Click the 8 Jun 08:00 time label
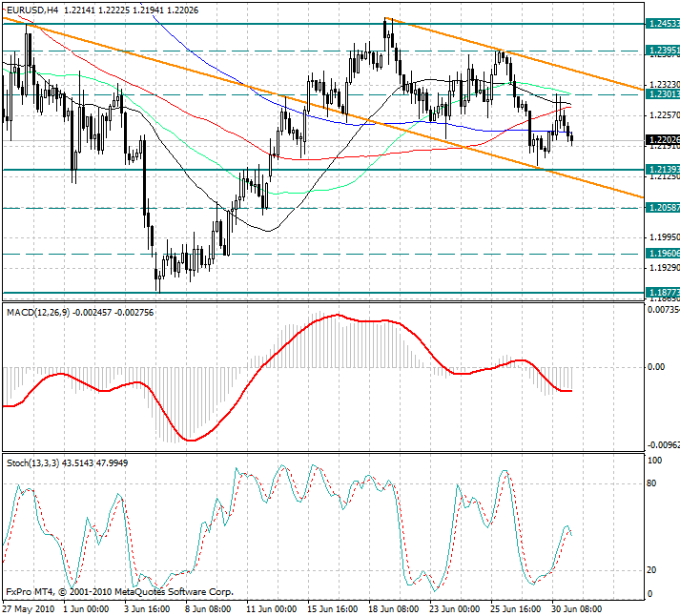 coord(208,609)
